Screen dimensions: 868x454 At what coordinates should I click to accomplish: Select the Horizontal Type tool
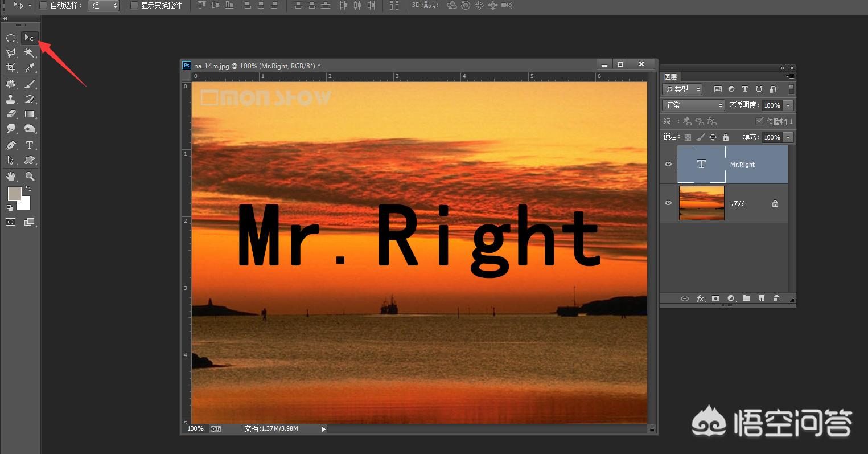[30, 145]
